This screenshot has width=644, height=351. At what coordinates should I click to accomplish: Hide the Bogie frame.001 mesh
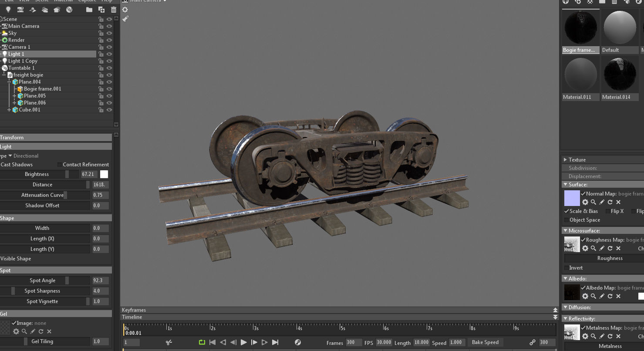(109, 89)
